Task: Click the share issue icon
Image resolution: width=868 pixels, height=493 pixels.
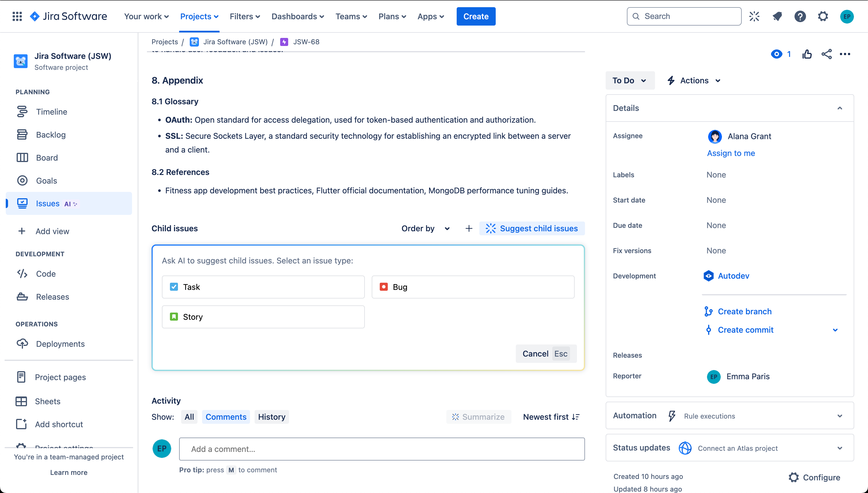Action: (826, 54)
